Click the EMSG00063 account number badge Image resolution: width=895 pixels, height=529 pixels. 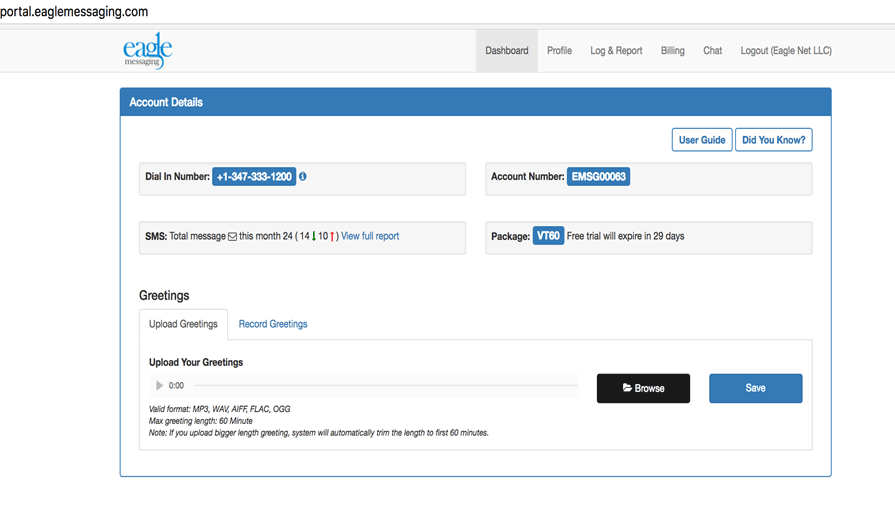598,177
